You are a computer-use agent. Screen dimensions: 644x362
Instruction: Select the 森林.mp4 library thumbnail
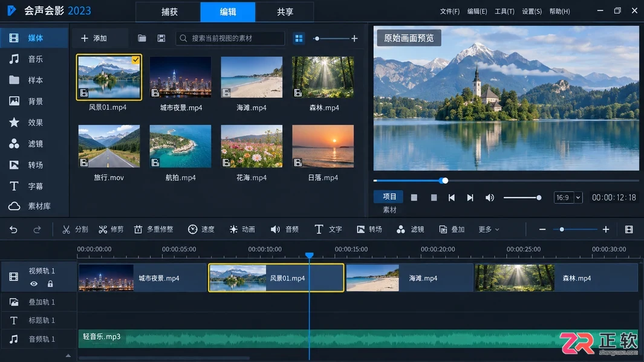click(323, 77)
